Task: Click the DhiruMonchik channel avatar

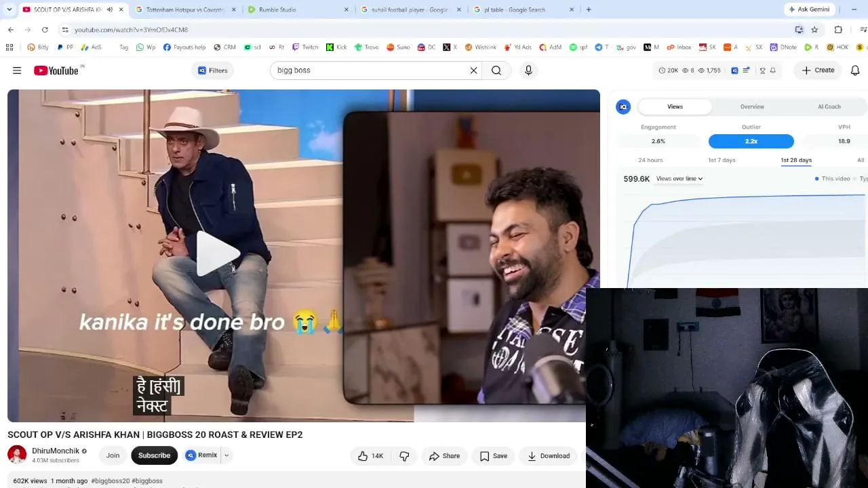Action: 17,455
